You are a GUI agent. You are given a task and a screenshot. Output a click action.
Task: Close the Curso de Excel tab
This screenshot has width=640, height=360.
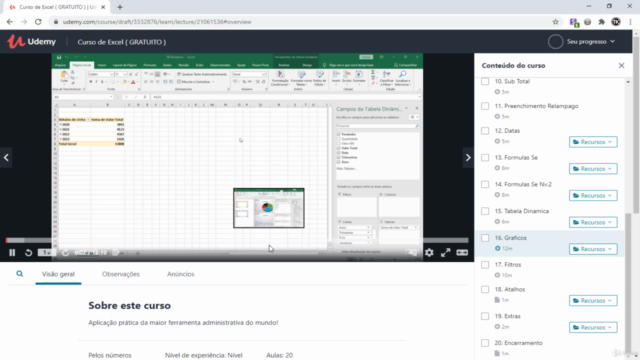103,7
